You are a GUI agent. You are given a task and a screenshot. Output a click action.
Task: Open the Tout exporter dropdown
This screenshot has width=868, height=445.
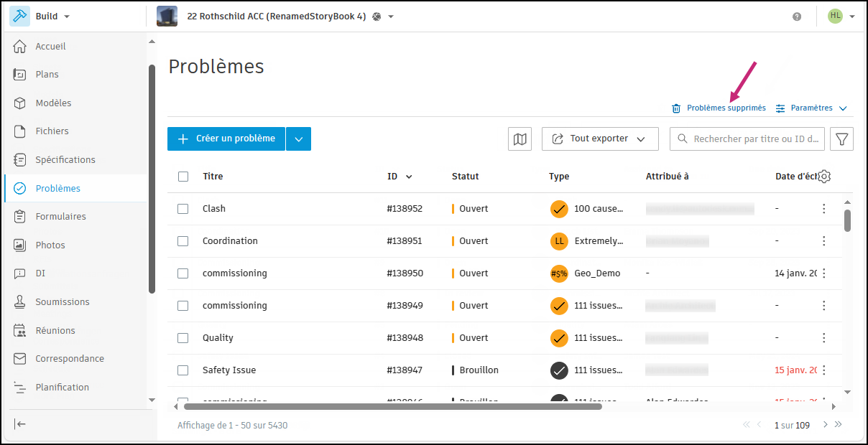coord(600,139)
